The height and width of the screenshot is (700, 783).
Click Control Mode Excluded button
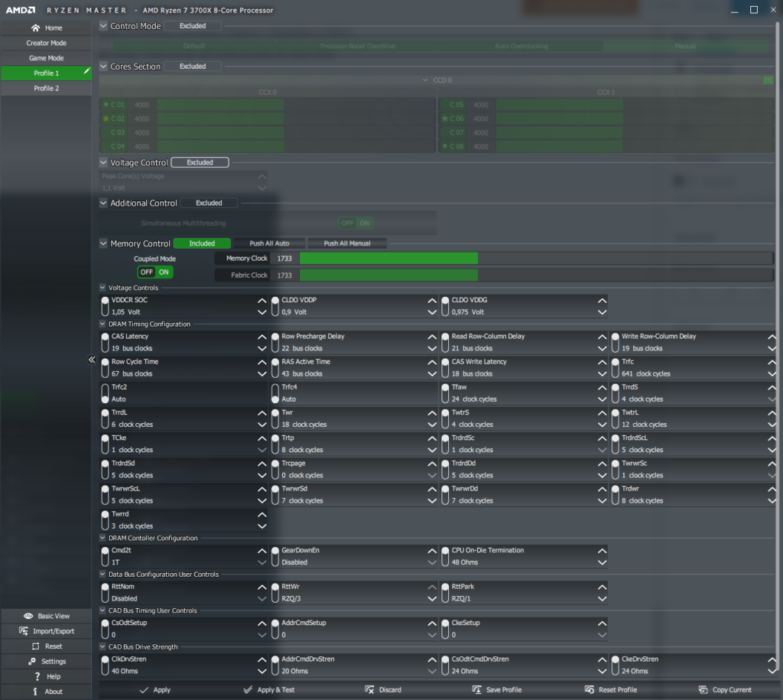tap(193, 25)
